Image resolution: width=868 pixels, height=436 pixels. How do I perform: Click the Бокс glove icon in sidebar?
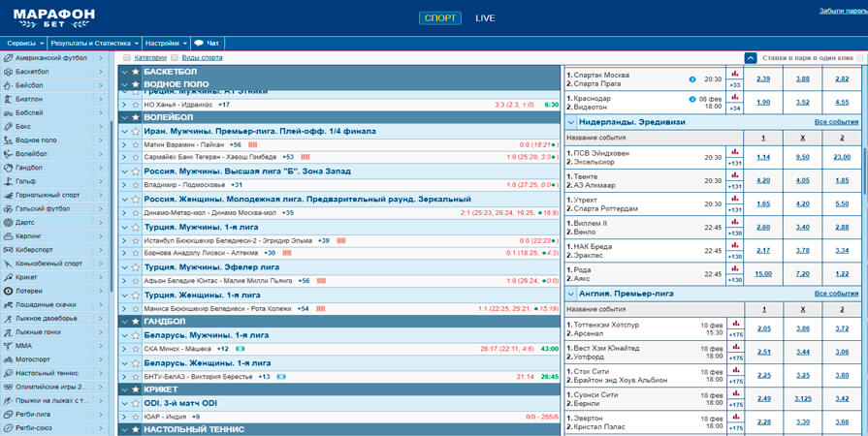tap(8, 126)
